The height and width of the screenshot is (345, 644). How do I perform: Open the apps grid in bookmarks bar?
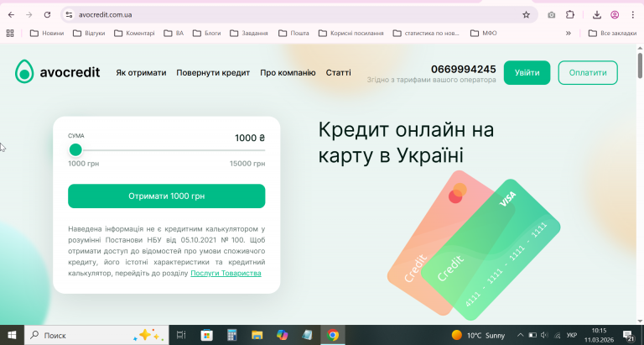tap(10, 34)
